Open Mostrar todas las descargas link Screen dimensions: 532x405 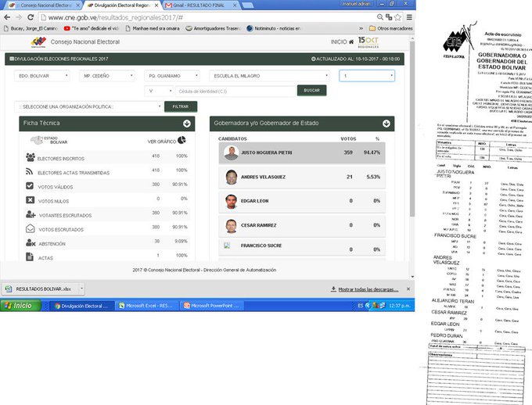(x=368, y=289)
